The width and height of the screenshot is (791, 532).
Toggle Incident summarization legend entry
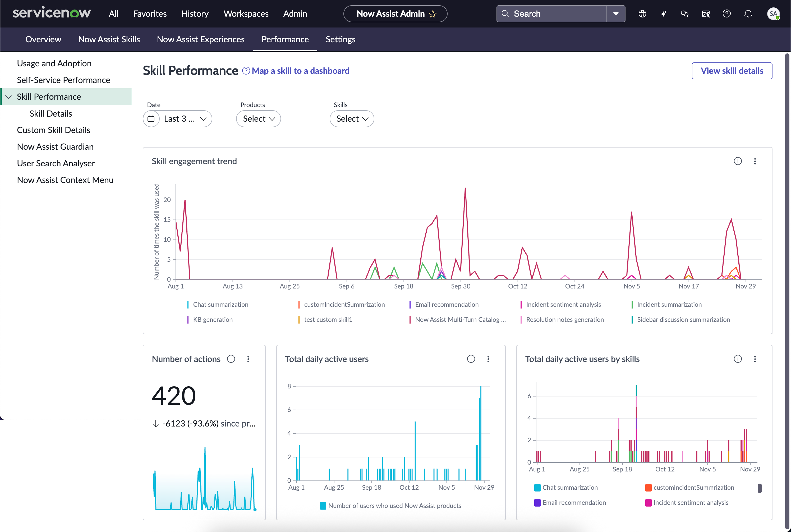(x=666, y=304)
